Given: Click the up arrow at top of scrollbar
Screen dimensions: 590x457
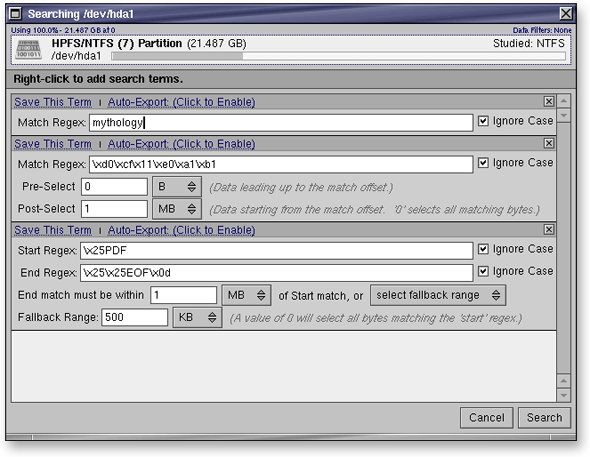Looking at the screenshot, I should tap(563, 101).
